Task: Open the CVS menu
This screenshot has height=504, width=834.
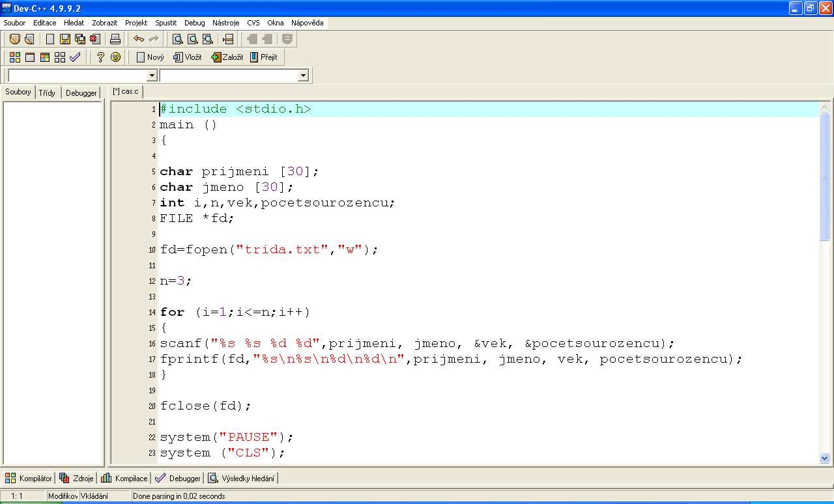Action: [253, 23]
